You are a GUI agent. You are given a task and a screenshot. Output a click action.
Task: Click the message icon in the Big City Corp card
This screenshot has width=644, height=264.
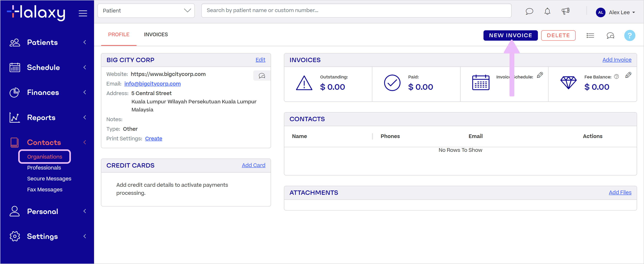262,76
